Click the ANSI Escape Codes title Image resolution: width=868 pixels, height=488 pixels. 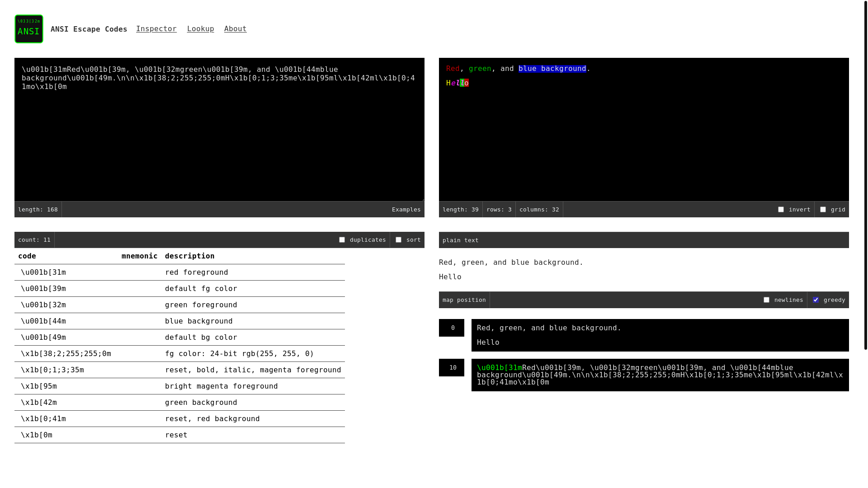point(89,29)
